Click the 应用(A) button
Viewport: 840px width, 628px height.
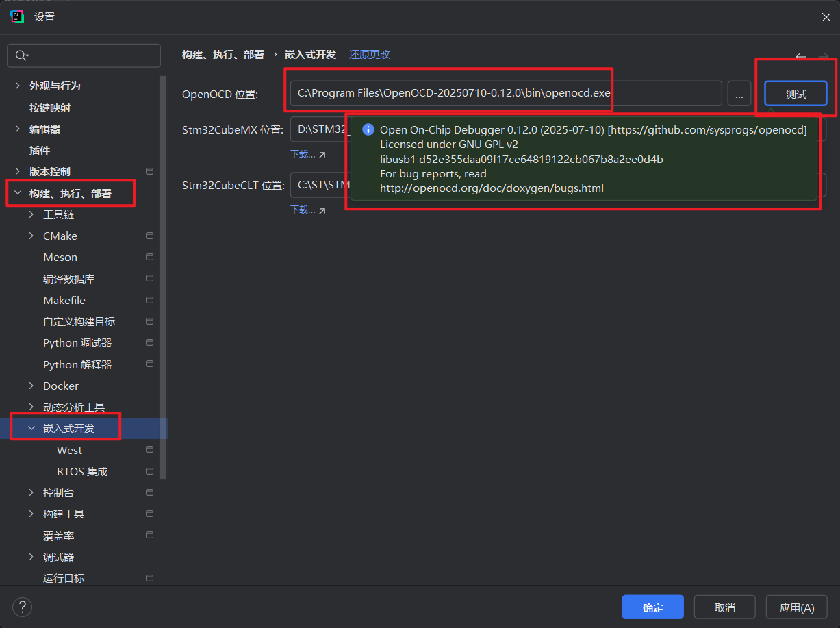797,607
